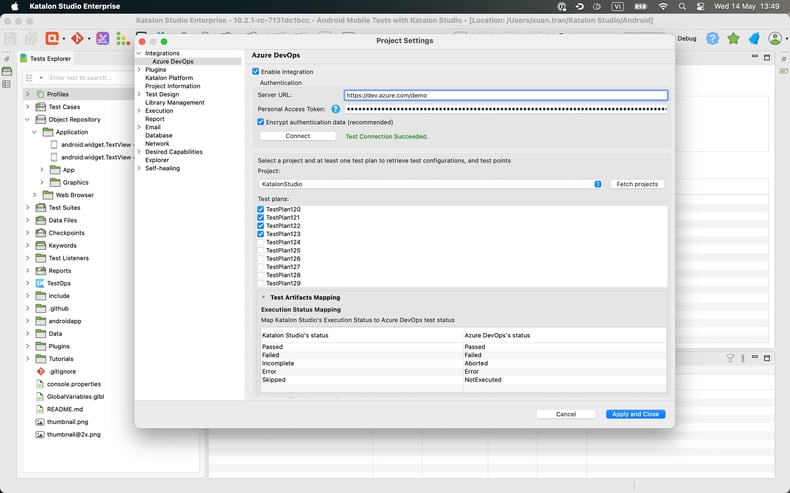Image resolution: width=790 pixels, height=493 pixels.
Task: Click the purple toolbar icon
Action: [102, 38]
